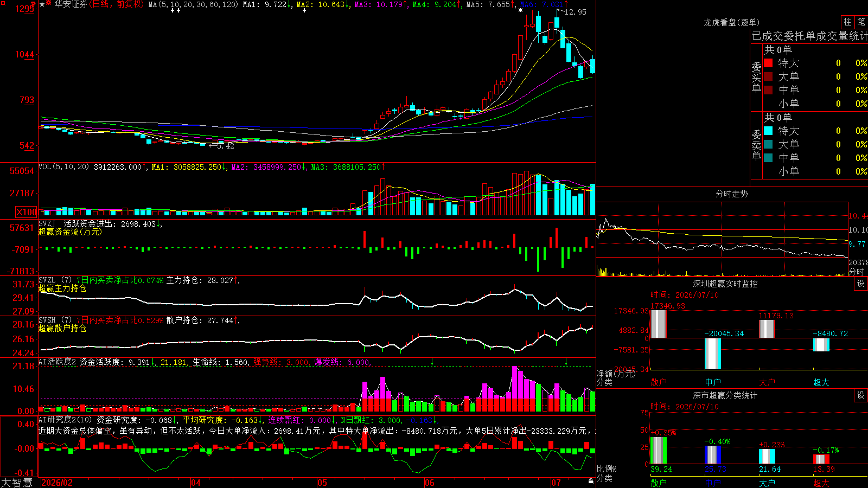
Task: Click teal 中单 swatch in 委卖单 section
Action: coord(768,158)
